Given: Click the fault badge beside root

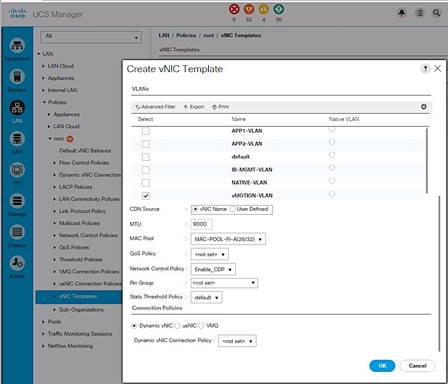Looking at the screenshot, I should pyautogui.click(x=70, y=139).
